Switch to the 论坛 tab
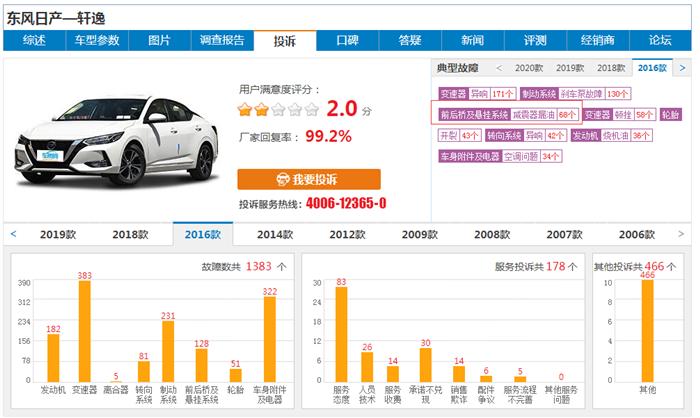 tap(660, 41)
